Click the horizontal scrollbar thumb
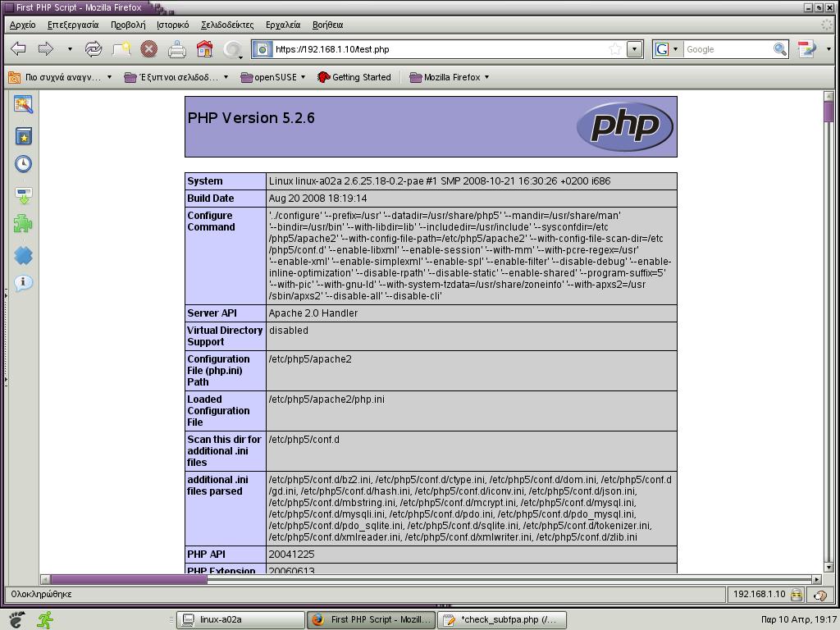Screen dimensions: 840x630 point(129,579)
